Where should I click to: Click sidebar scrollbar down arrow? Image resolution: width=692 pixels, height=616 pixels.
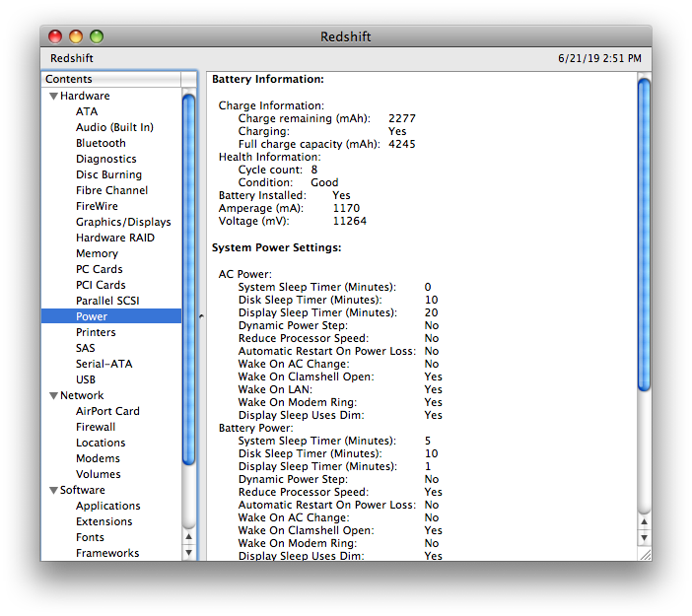[x=189, y=553]
